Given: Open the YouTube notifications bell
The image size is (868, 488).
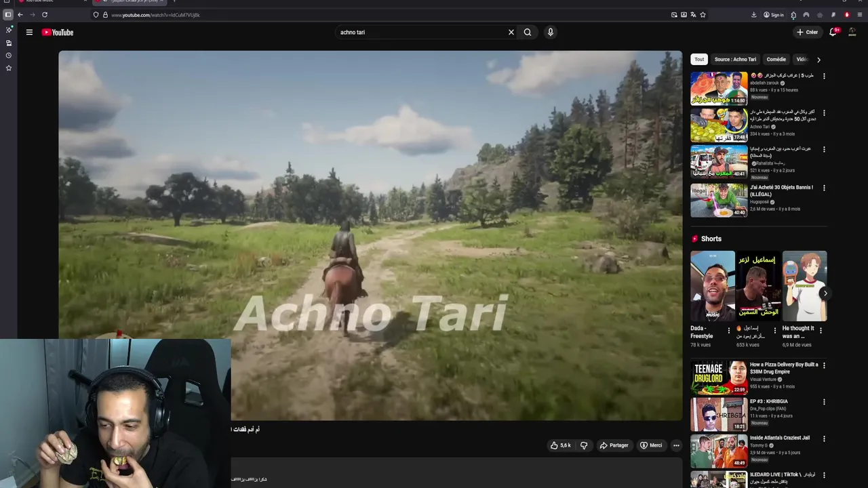Looking at the screenshot, I should pyautogui.click(x=833, y=32).
